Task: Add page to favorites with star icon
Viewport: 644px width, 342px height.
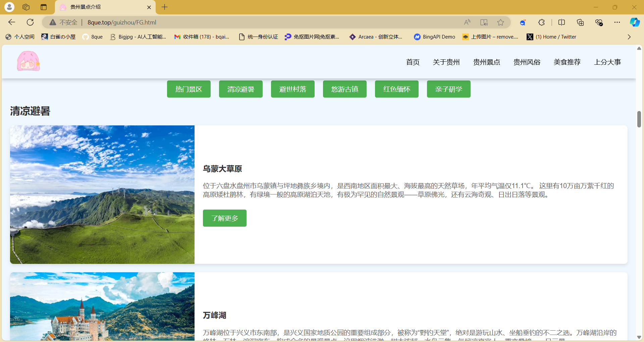Action: point(500,22)
